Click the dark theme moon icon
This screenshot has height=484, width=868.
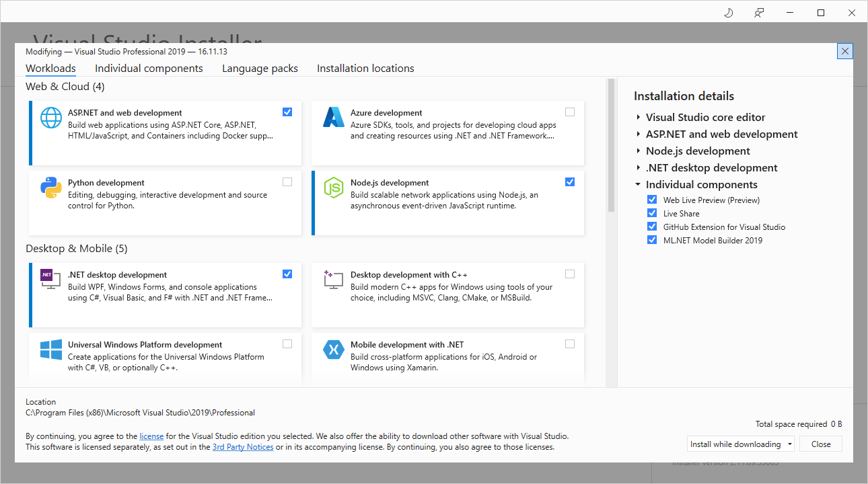pos(728,13)
